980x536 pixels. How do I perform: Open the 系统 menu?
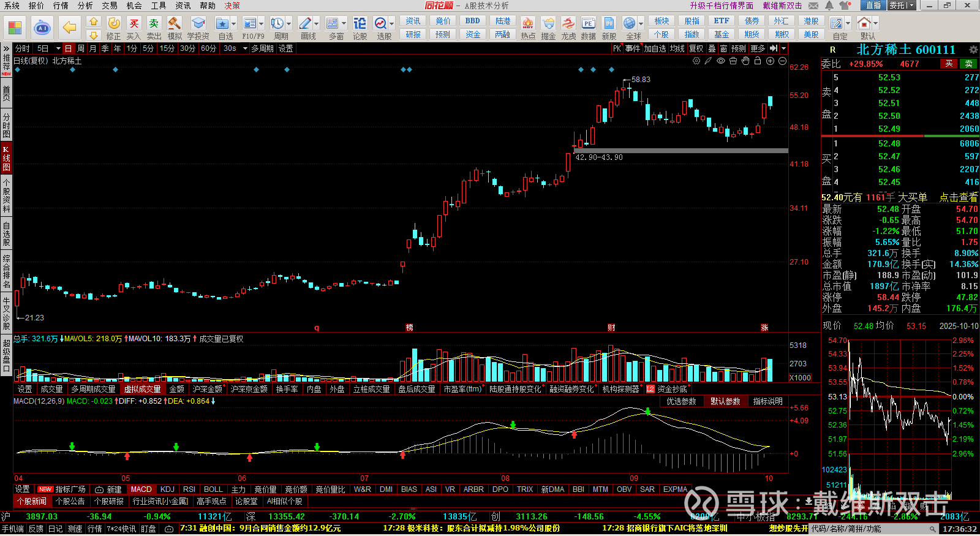point(12,6)
